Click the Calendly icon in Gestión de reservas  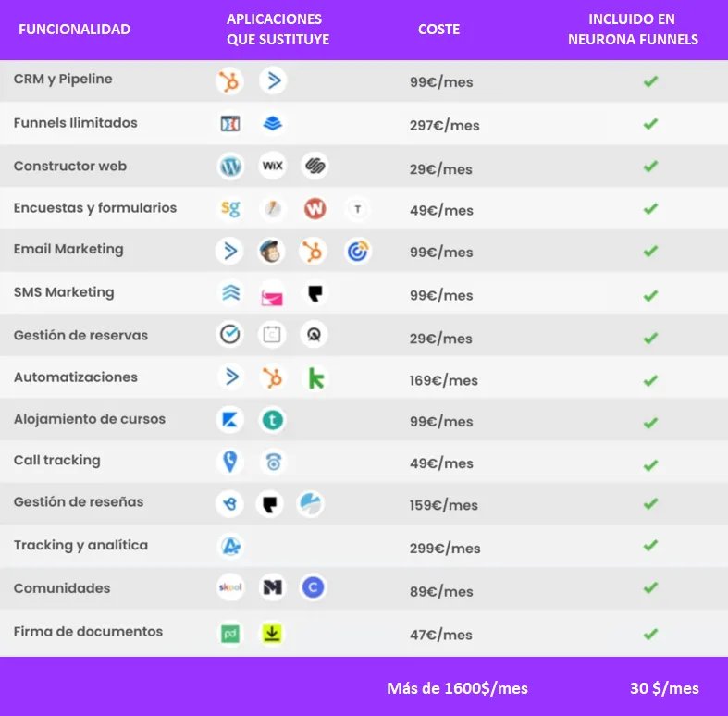click(230, 334)
